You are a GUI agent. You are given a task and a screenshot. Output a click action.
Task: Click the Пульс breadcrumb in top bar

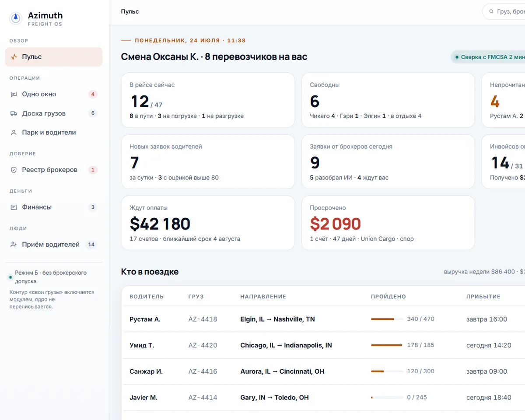coord(130,11)
